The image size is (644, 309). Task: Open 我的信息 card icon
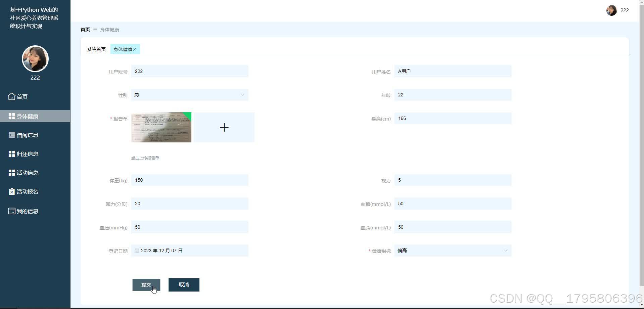click(x=12, y=211)
